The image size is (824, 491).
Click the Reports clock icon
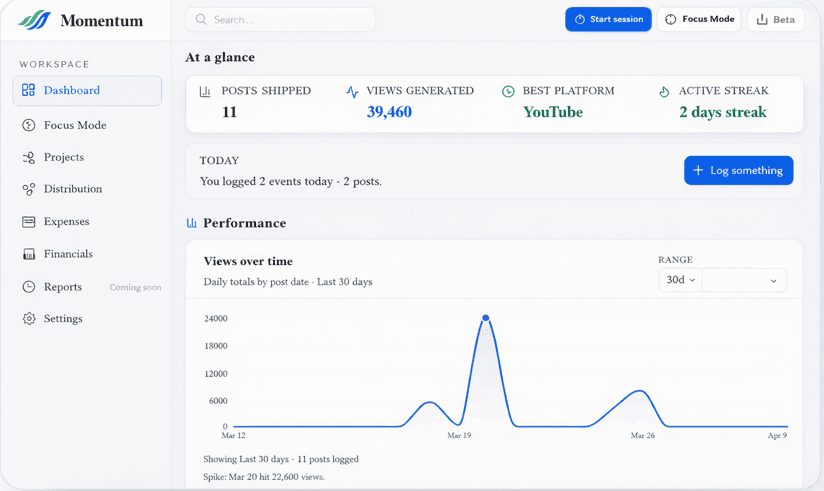(x=29, y=287)
